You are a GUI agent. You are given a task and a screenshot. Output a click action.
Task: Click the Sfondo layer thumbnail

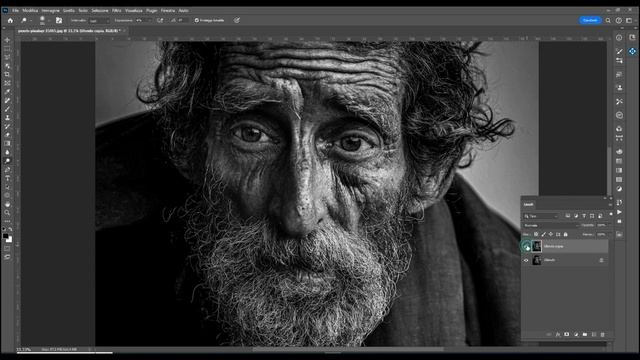537,260
